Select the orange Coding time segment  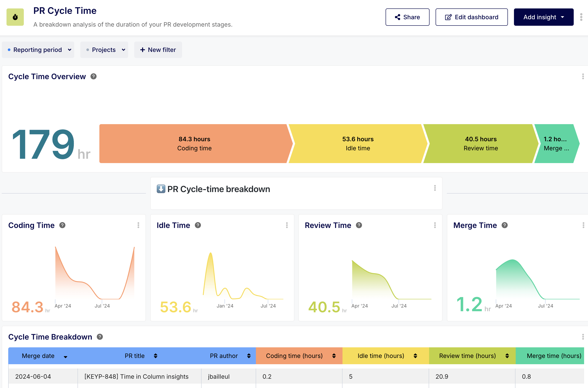tap(194, 144)
